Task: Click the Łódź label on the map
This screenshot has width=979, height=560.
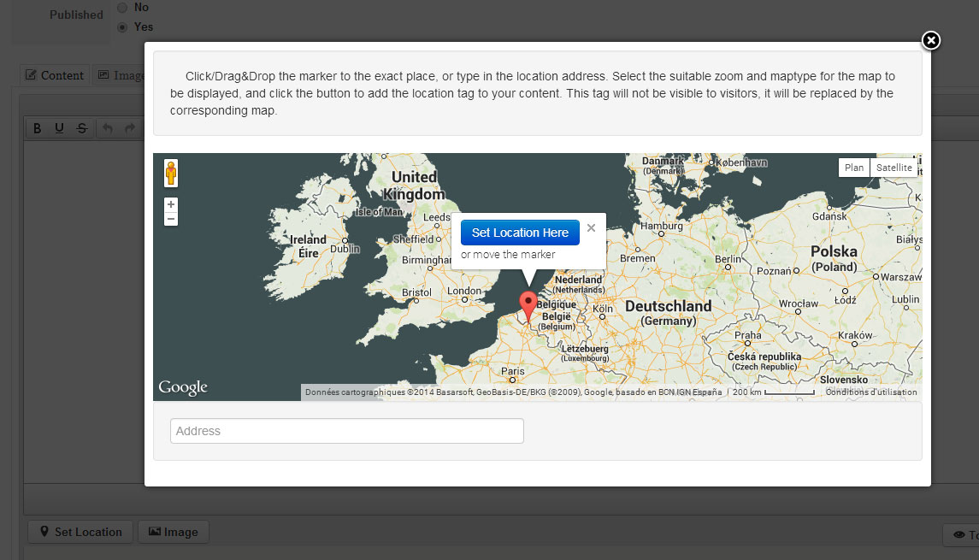Action: 845,300
